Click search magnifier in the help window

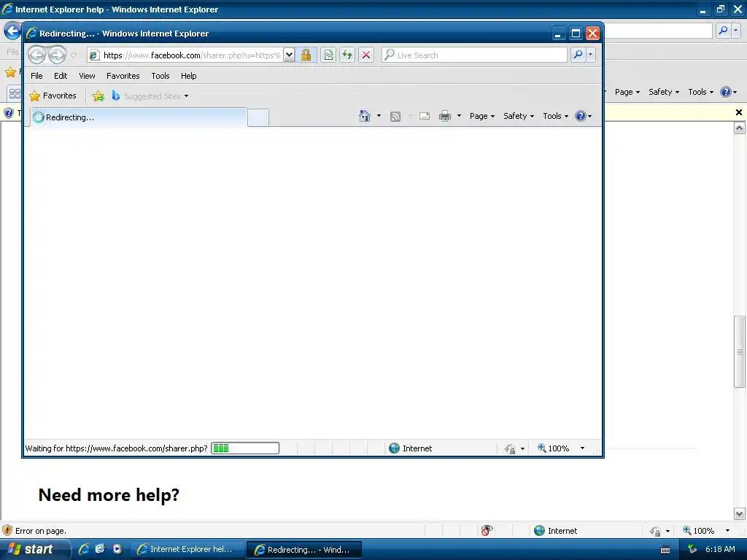723,31
